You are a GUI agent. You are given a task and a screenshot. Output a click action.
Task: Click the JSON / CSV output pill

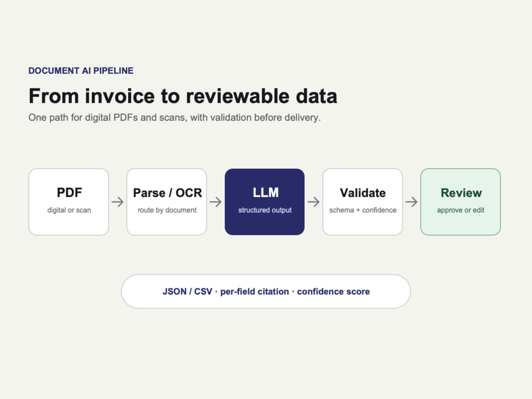click(266, 292)
